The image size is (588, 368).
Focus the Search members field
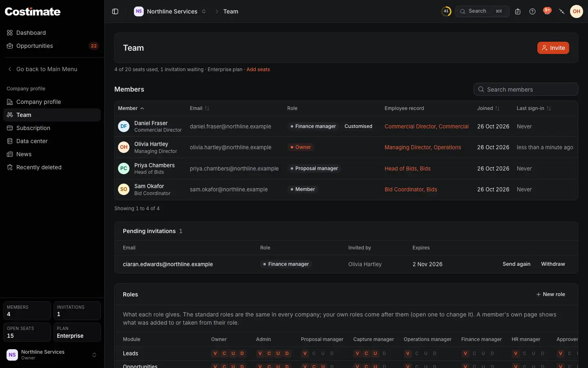[526, 89]
